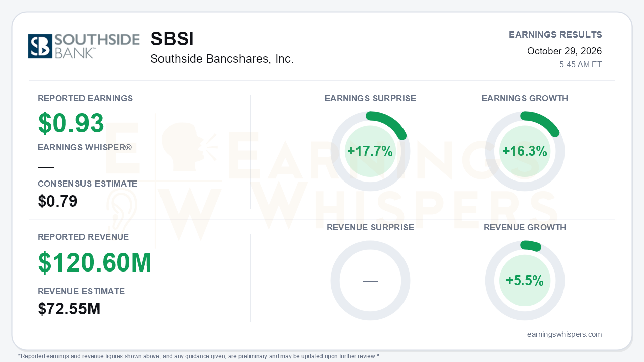Click the Southside Bank logo
The width and height of the screenshot is (644, 362).
84,46
